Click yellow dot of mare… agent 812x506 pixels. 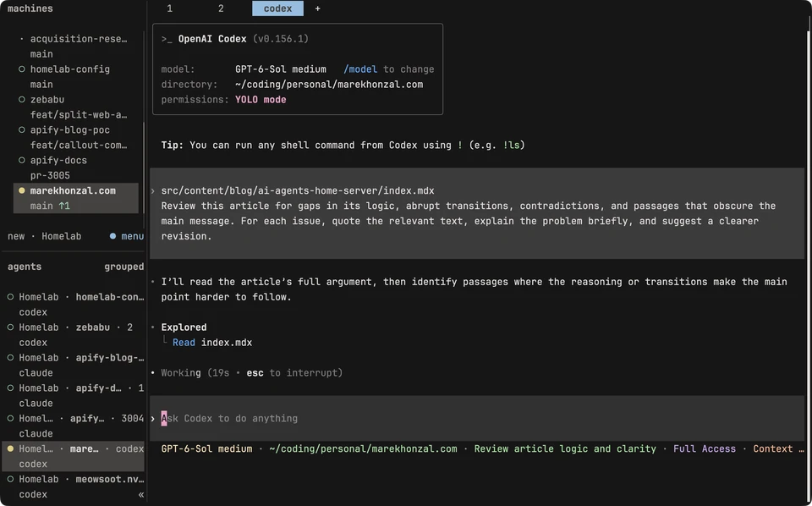click(10, 448)
